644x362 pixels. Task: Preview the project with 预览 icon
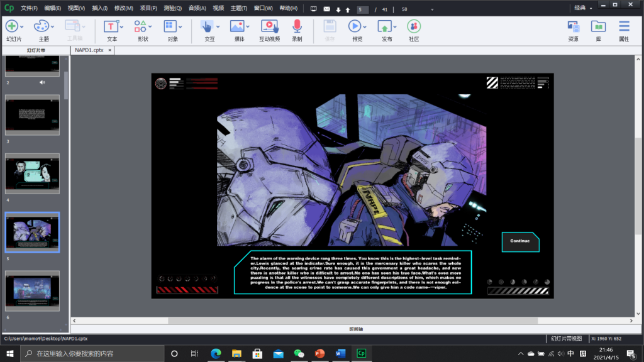click(x=354, y=26)
